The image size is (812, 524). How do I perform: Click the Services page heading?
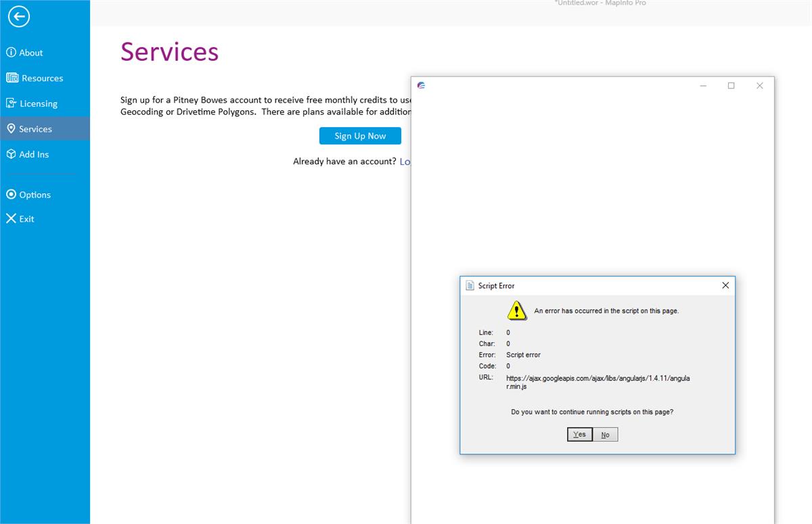click(169, 51)
